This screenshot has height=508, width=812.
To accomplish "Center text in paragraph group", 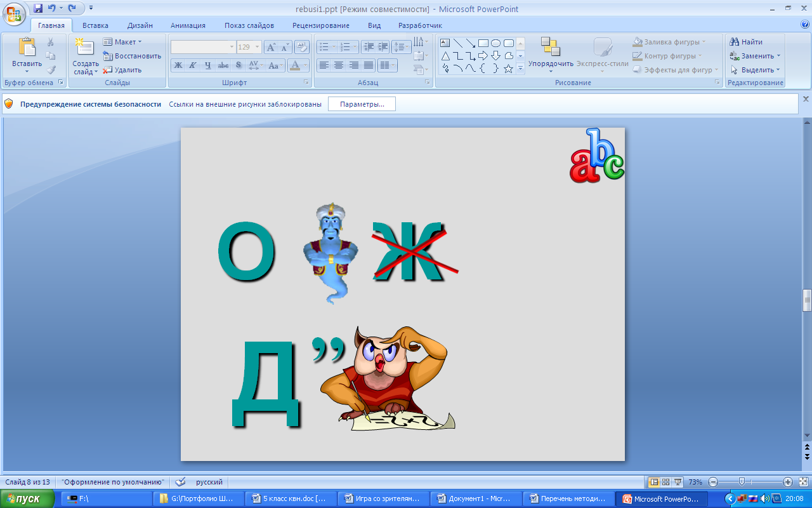I will tap(339, 65).
